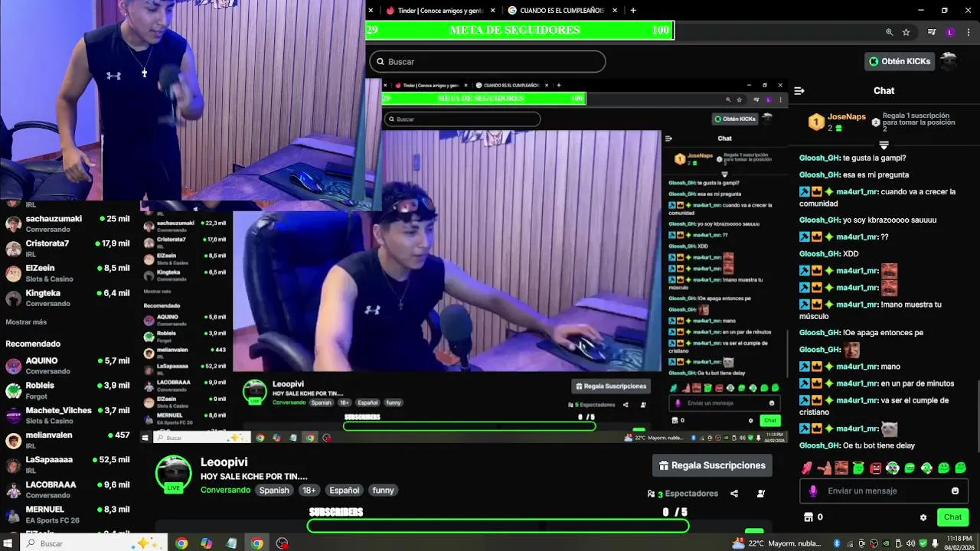Click the large Regala Suscripciones button
This screenshot has height=551, width=980.
(712, 465)
